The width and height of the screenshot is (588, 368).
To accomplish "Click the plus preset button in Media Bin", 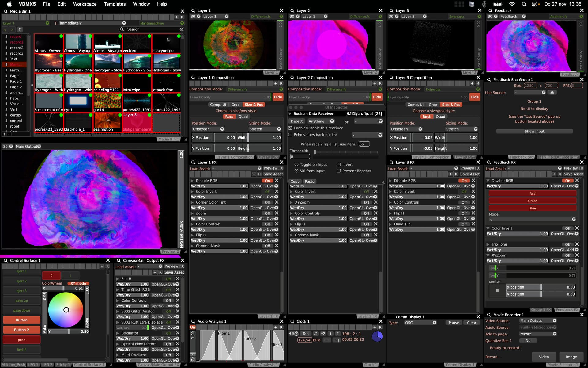I will tap(176, 17).
